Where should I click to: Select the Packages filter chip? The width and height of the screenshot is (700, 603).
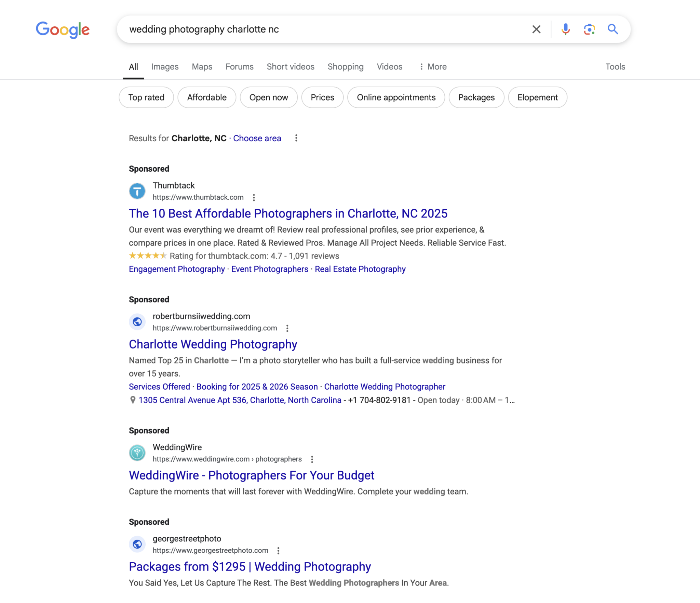click(x=476, y=97)
